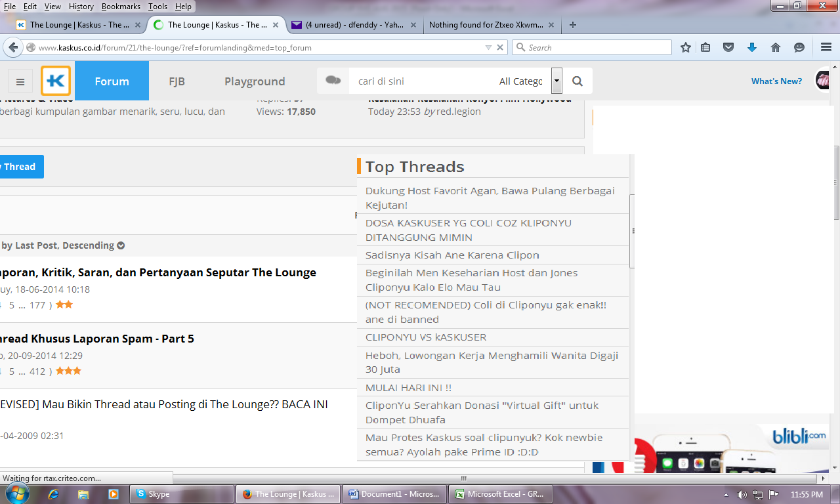Select the FJB navigation tab

click(177, 81)
